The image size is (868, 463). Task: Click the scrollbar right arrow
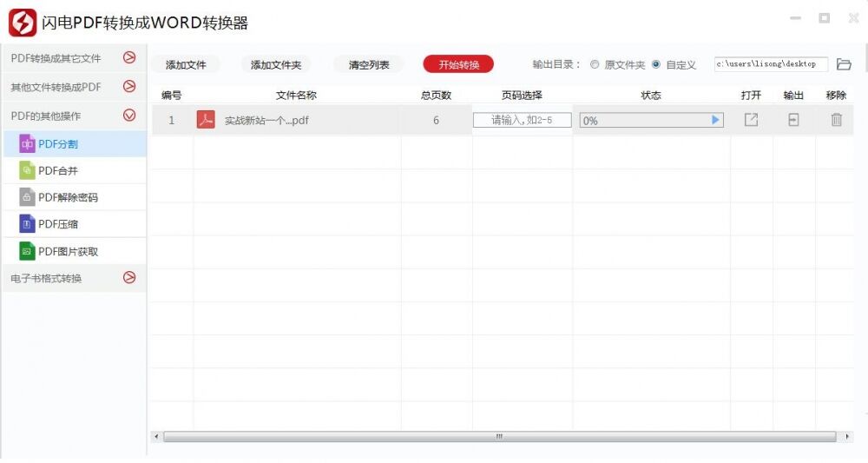tap(847, 436)
